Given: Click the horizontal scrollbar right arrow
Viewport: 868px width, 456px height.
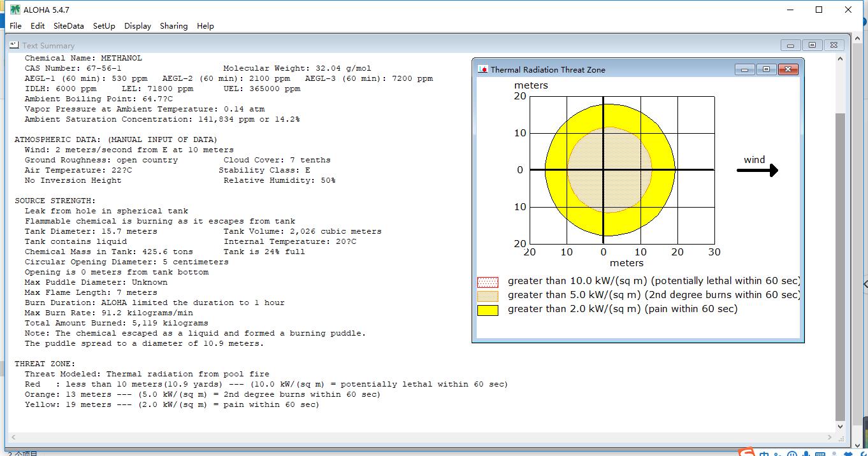Looking at the screenshot, I should pyautogui.click(x=830, y=438).
